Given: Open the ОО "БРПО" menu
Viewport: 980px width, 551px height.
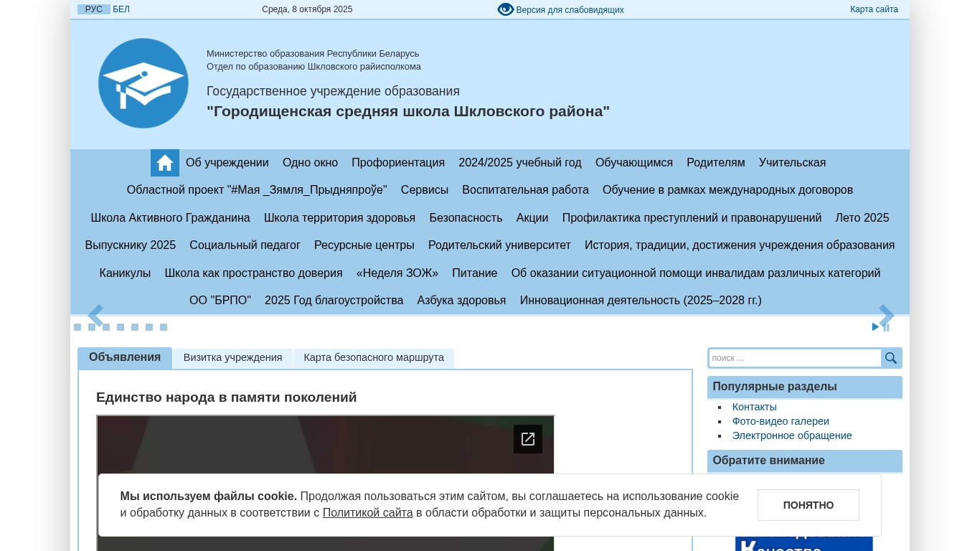Looking at the screenshot, I should pyautogui.click(x=220, y=301).
